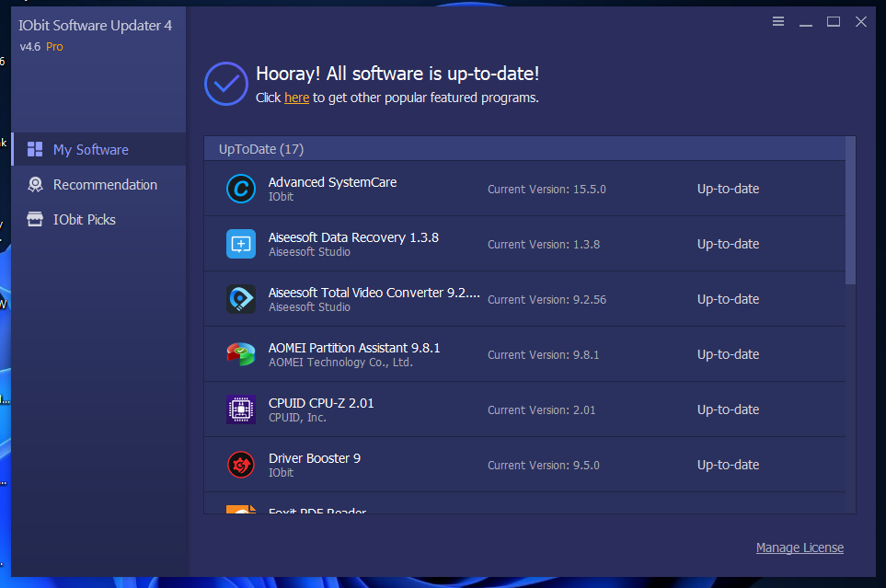886x588 pixels.
Task: Select Up-to-date status for CPUID CPU-Z
Action: [728, 409]
